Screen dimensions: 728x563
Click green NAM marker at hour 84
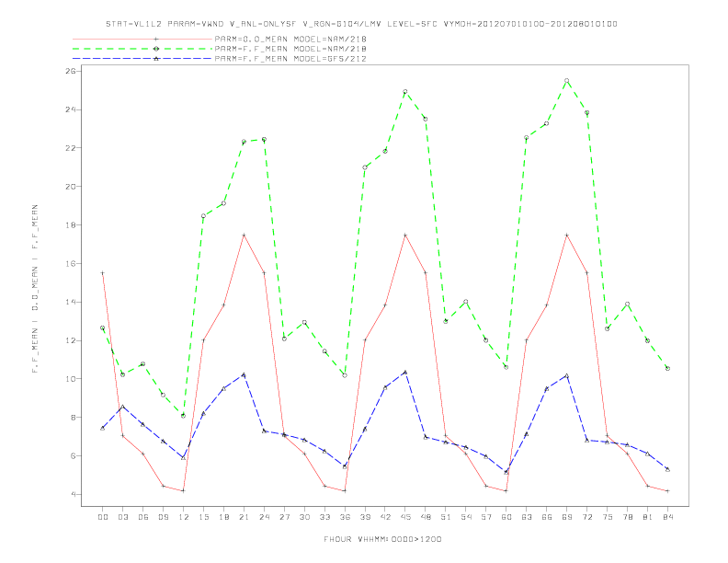[x=667, y=368]
